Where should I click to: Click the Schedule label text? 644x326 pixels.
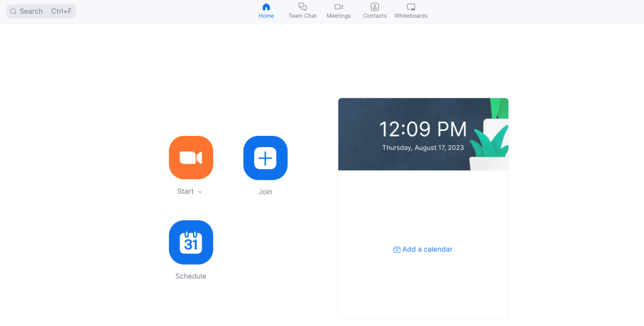191,276
